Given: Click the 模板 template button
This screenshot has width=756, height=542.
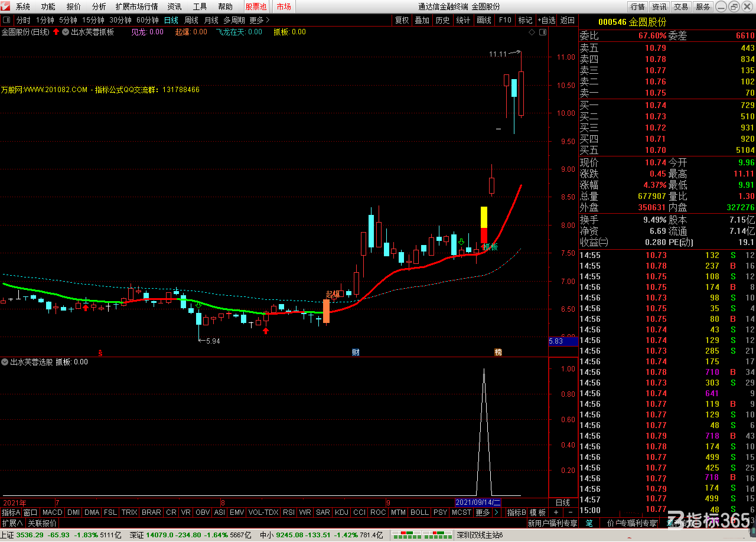Looking at the screenshot, I should point(537,512).
